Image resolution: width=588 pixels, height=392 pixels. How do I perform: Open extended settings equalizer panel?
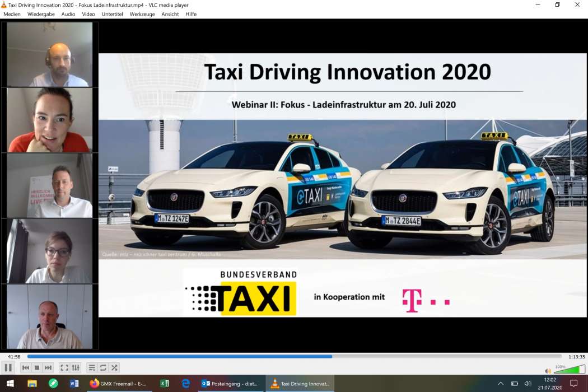[76, 367]
